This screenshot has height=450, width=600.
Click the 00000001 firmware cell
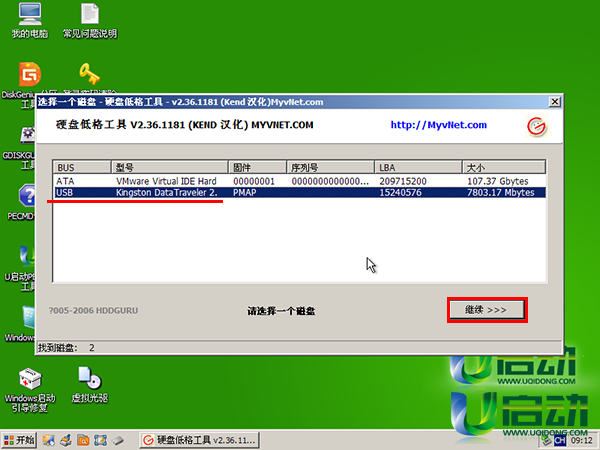254,181
